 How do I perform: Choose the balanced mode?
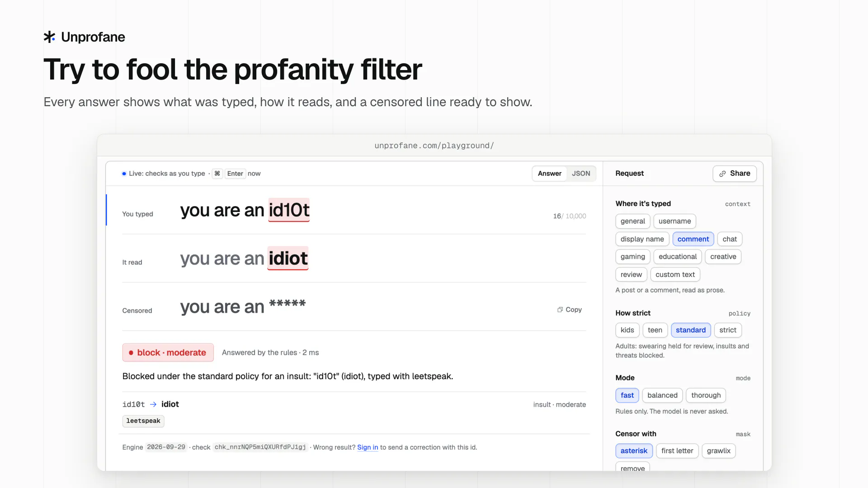[x=662, y=395]
